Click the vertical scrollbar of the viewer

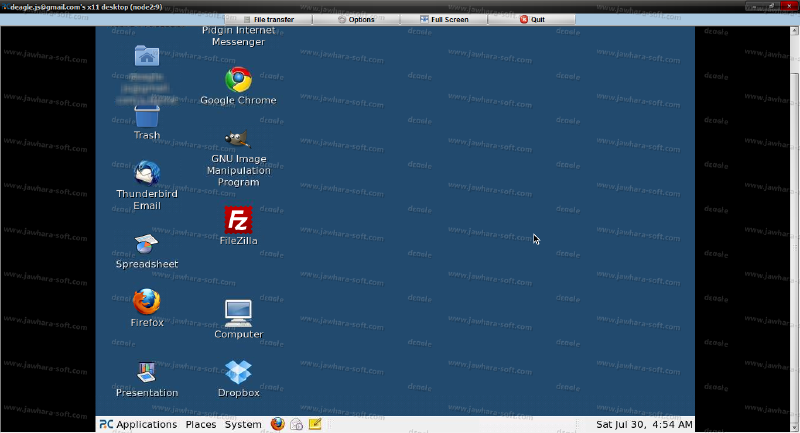coord(795,229)
